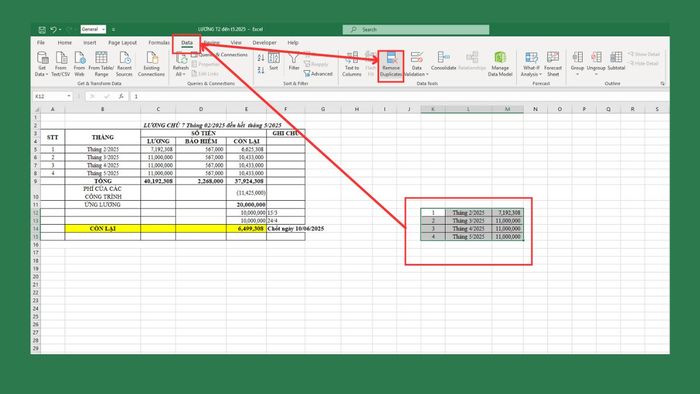Expand the Name Box dropdown
Screen dimensions: 700x394
tap(69, 96)
